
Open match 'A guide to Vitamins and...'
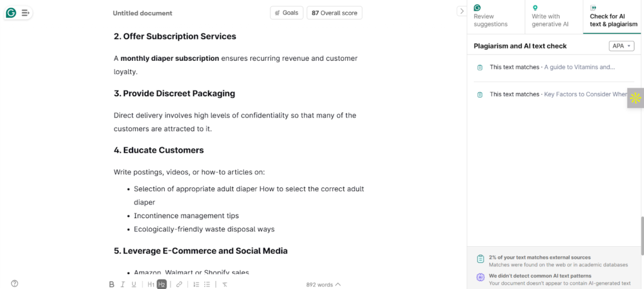click(x=552, y=67)
